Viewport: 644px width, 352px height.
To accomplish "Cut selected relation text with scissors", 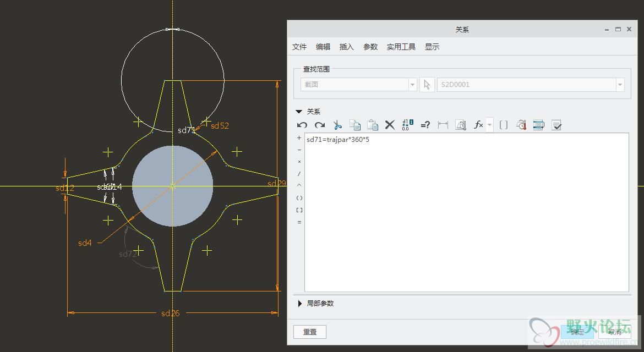I will (337, 125).
